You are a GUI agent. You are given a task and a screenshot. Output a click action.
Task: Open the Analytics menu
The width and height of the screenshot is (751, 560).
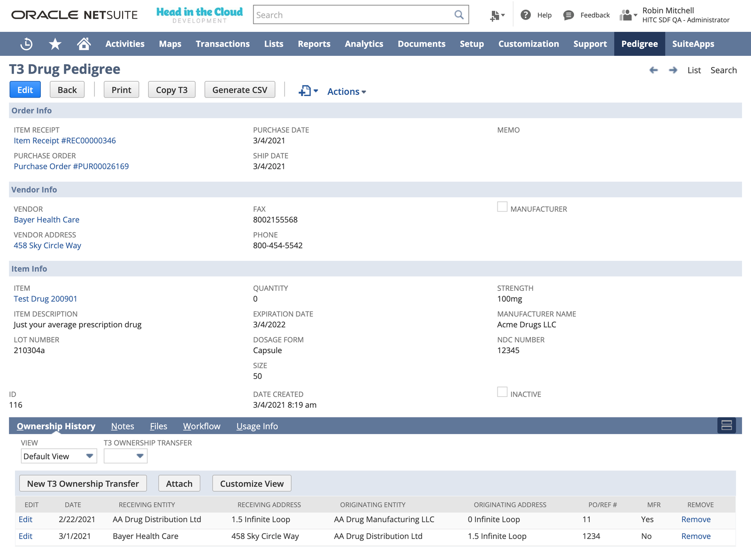[364, 44]
